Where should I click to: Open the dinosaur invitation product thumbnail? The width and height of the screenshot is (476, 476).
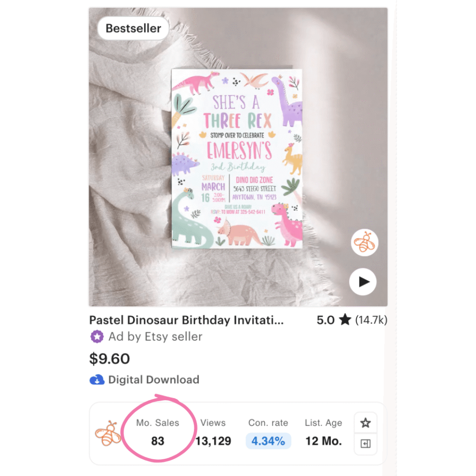point(238,157)
